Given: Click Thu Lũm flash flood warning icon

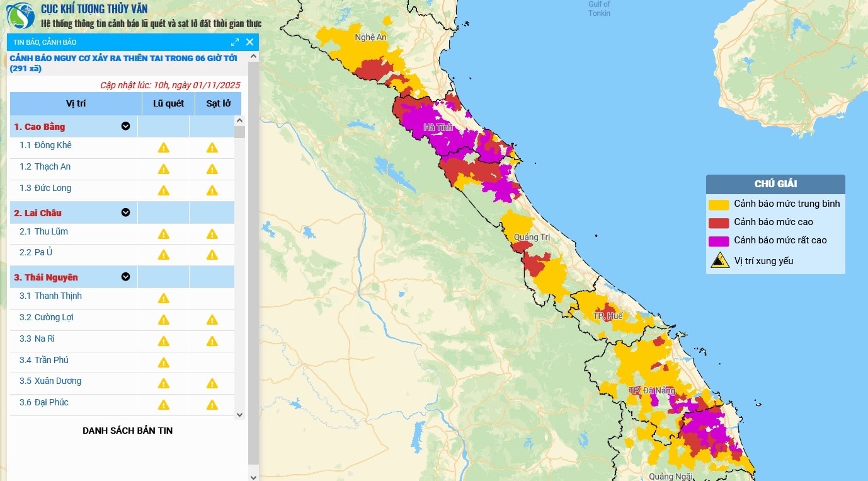Looking at the screenshot, I should (164, 234).
